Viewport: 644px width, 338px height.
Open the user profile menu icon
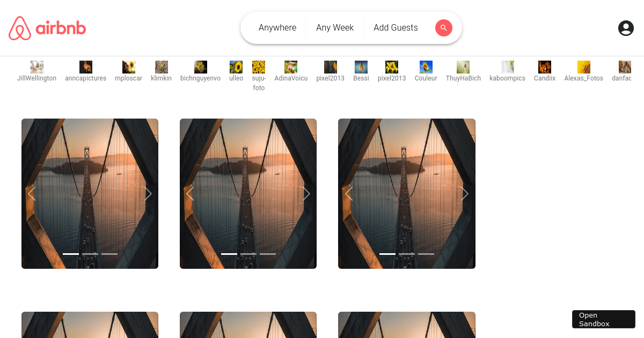click(626, 28)
